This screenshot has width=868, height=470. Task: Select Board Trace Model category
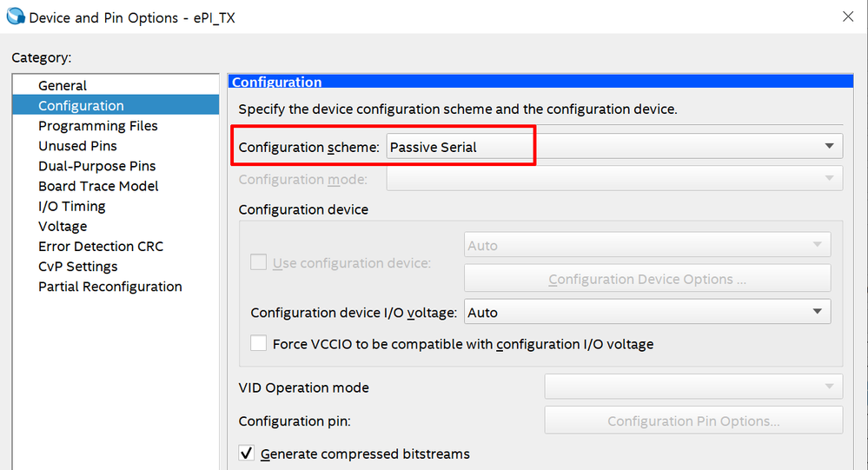point(98,186)
